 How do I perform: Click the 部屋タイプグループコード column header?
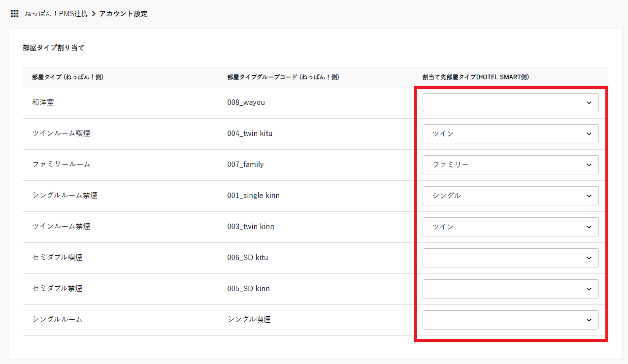click(283, 77)
